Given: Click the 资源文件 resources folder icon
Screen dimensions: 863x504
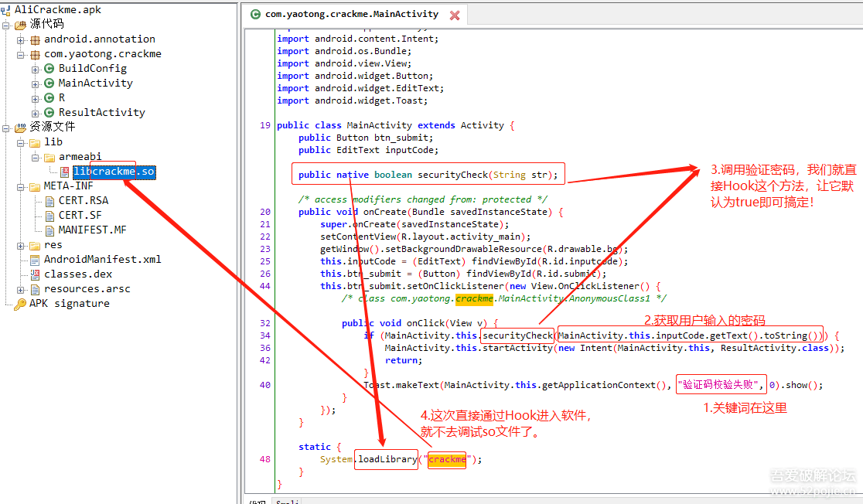Looking at the screenshot, I should (x=20, y=128).
